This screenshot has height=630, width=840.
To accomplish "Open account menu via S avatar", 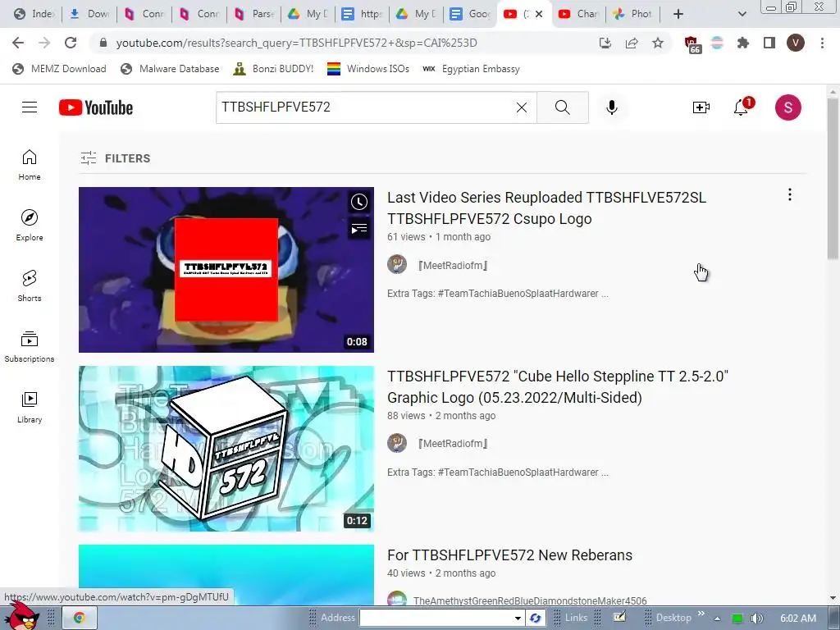I will click(x=787, y=107).
